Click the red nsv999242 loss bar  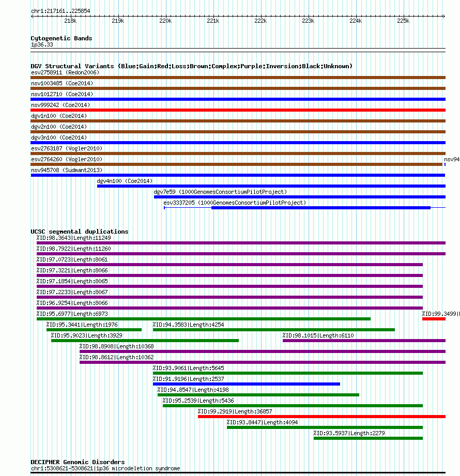pyautogui.click(x=238, y=110)
